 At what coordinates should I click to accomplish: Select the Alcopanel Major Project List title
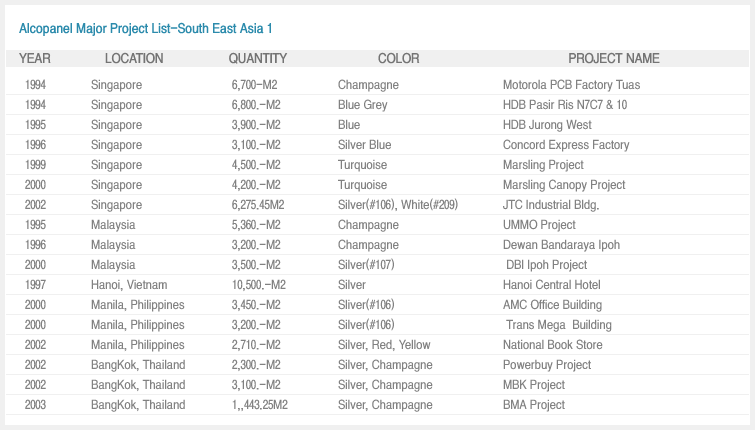[146, 28]
